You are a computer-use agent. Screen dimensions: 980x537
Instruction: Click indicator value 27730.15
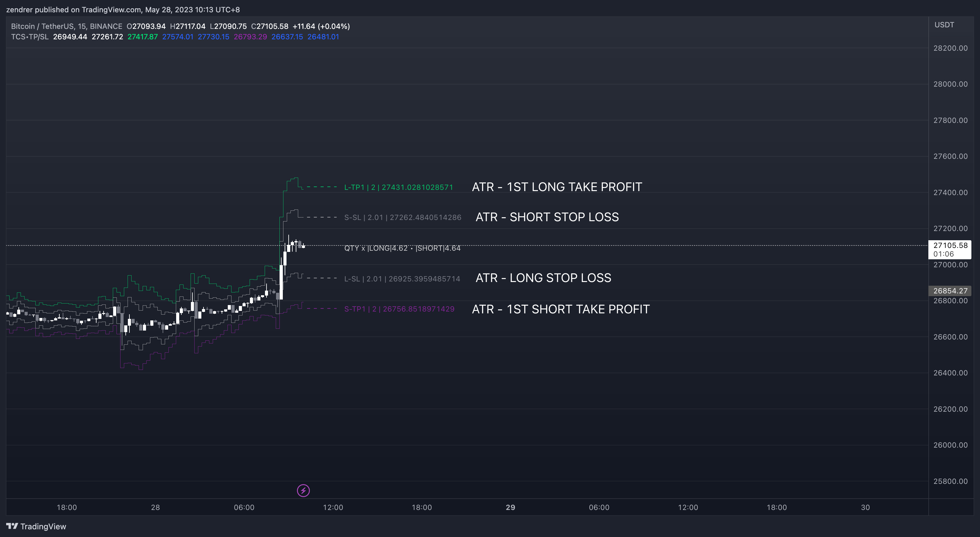coord(213,37)
